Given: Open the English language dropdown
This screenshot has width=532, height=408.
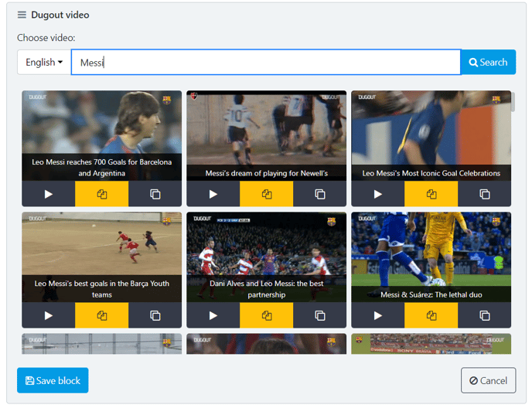Looking at the screenshot, I should [44, 63].
